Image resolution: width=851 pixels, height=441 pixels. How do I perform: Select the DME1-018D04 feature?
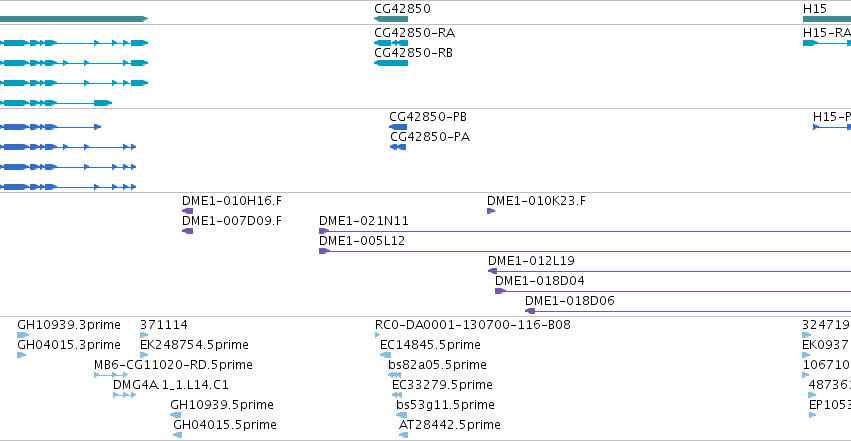[673, 291]
